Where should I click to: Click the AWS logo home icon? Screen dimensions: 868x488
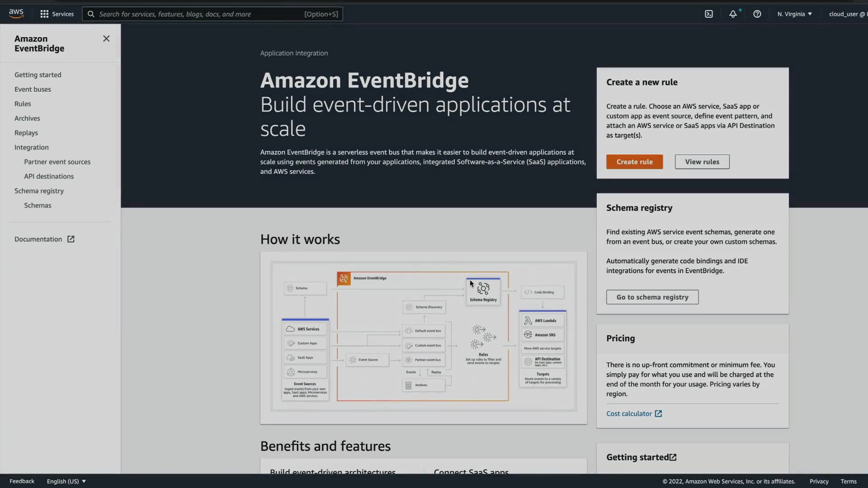click(x=16, y=14)
